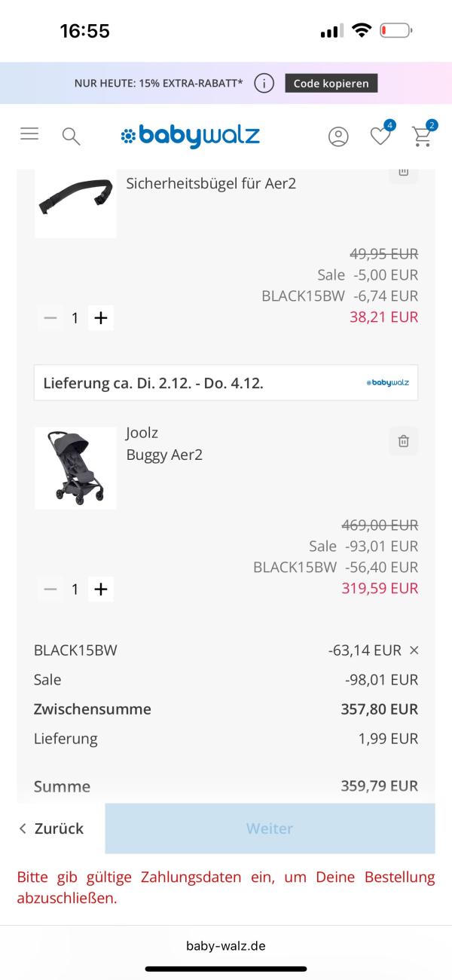Open the Sicherheitsbügel product thumbnail
Screen dimensions: 452x980
click(75, 200)
